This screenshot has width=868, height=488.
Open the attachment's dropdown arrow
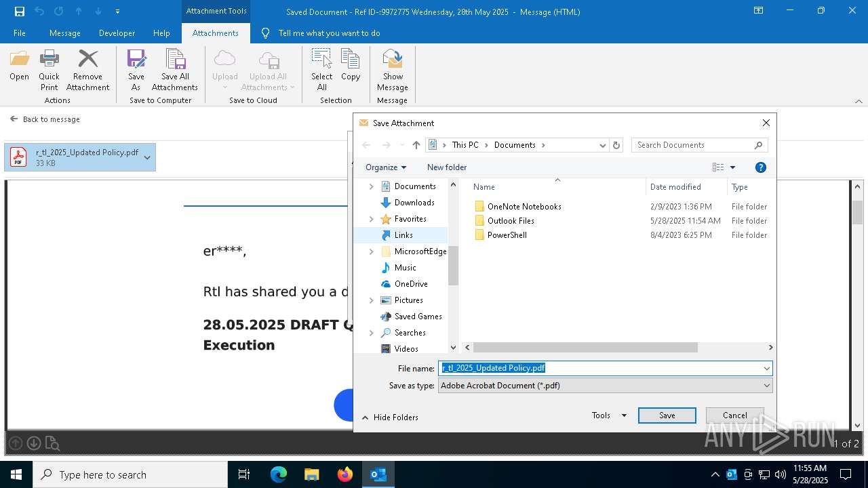pyautogui.click(x=147, y=157)
